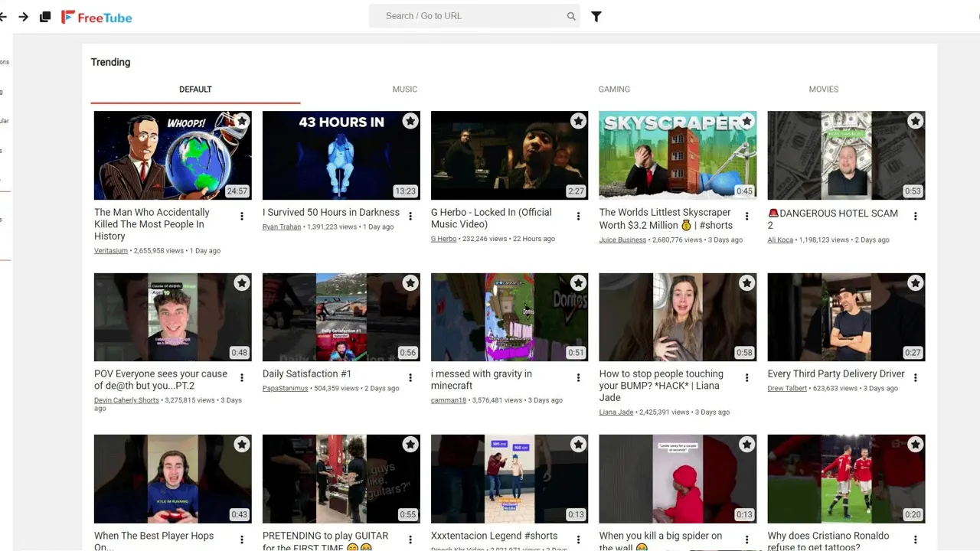Open three-dot menu for Every Third Party Delivery Driver
Viewport: 980px width, 551px height.
pos(915,378)
